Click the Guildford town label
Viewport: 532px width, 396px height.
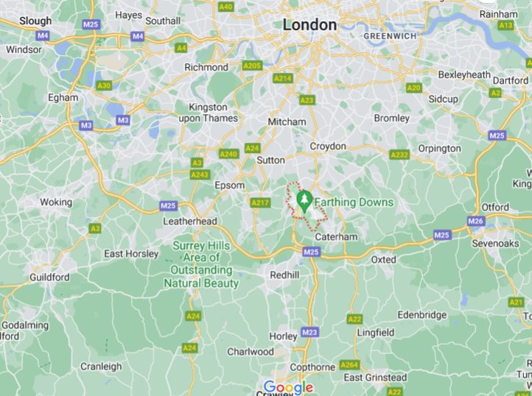coord(49,277)
